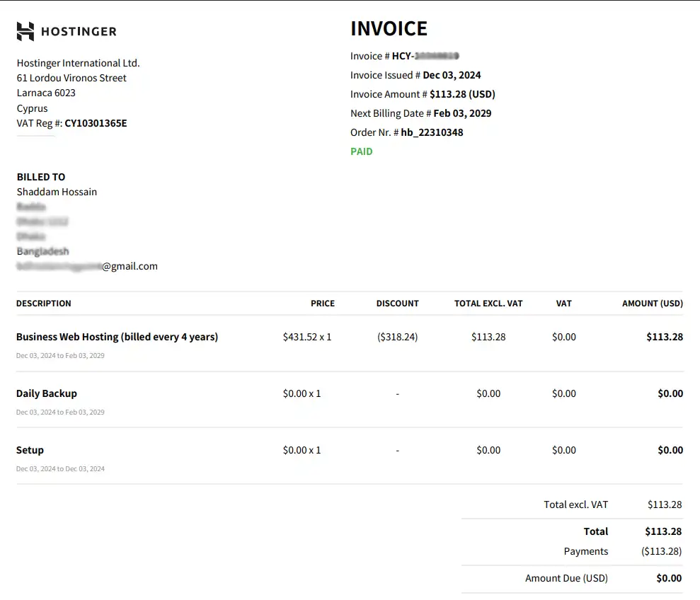
Task: Select Invoice Issued date Dec 03, 2024
Action: 452,75
